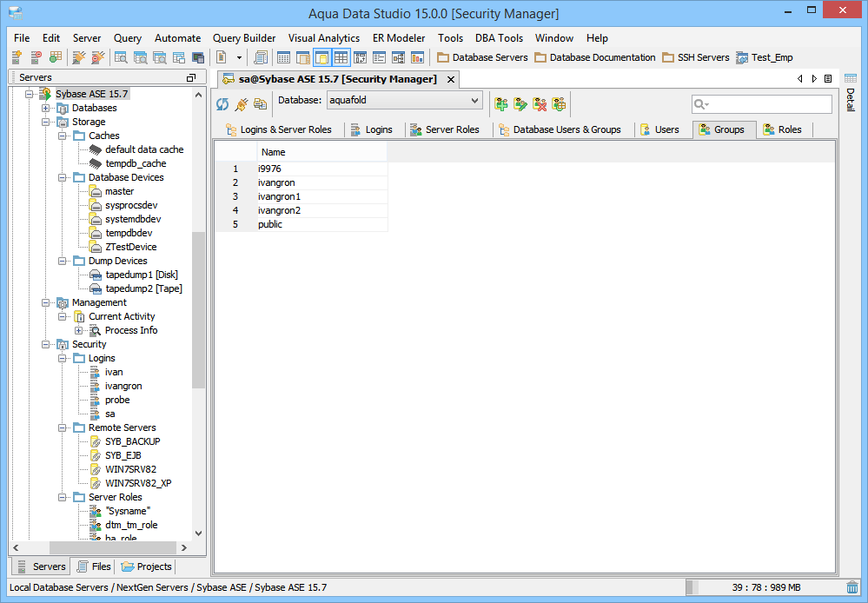
Task: Open the Detail side panel
Action: click(x=851, y=92)
